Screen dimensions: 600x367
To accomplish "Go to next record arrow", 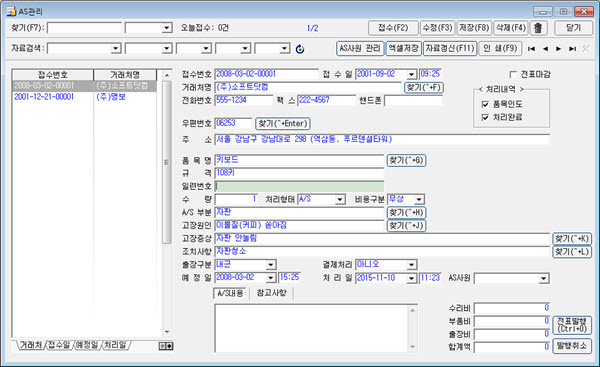I will coord(559,49).
